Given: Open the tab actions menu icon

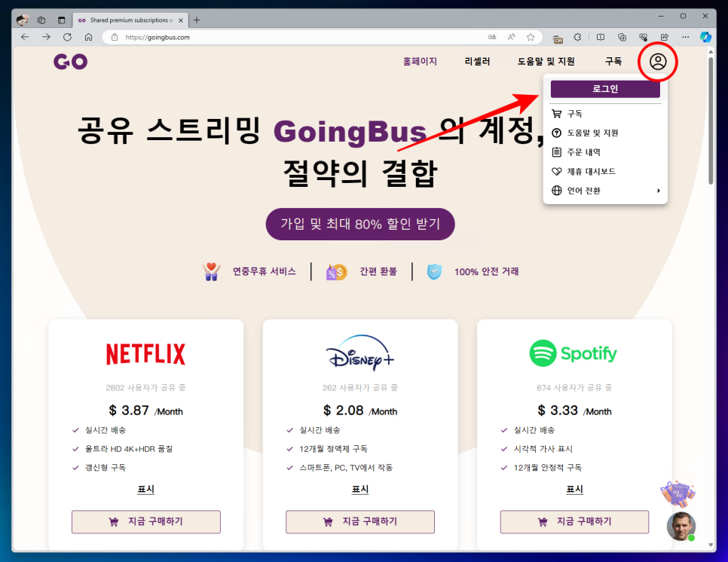Looking at the screenshot, I should (61, 20).
